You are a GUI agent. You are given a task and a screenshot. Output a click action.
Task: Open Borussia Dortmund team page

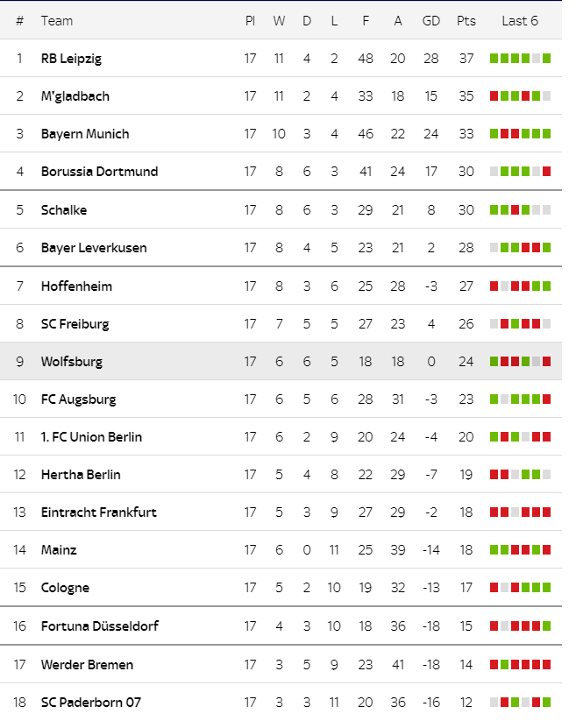[x=99, y=172]
